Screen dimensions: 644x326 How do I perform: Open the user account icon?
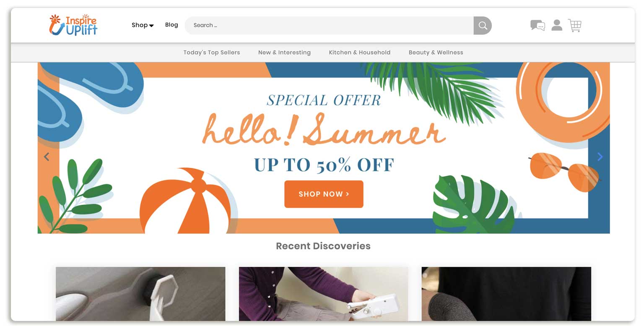pos(557,25)
